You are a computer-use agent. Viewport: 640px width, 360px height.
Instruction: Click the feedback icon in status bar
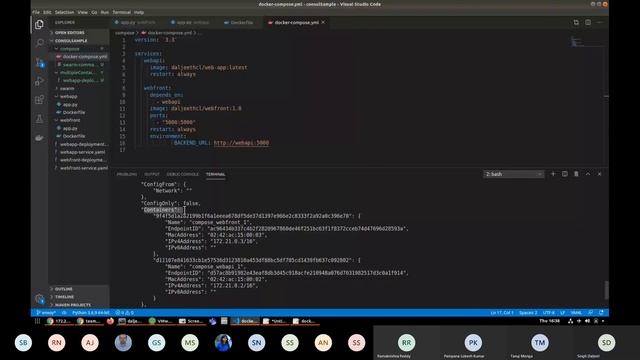pyautogui.click(x=590, y=313)
